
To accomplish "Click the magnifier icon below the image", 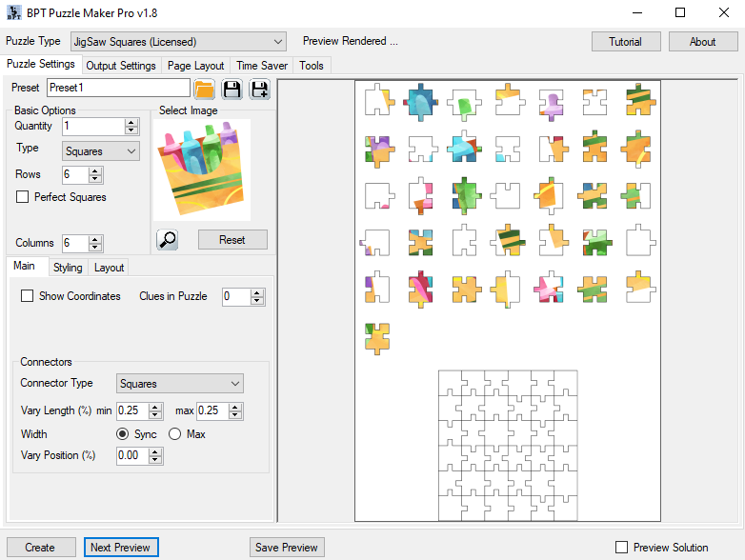I will coord(168,240).
